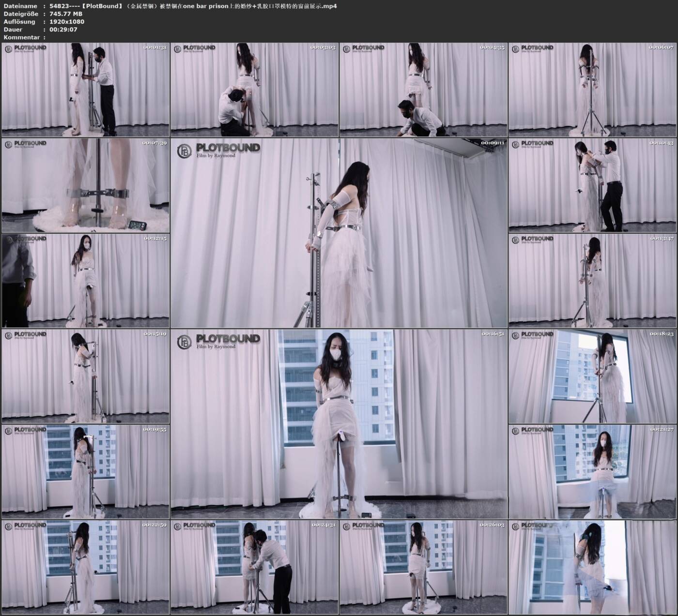This screenshot has width=678, height=616.
Task: Select the close-up frame at 00:07:39
Action: click(85, 185)
